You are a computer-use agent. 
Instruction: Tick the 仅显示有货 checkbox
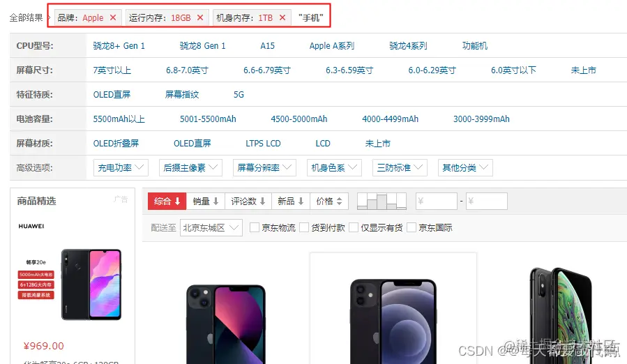354,227
